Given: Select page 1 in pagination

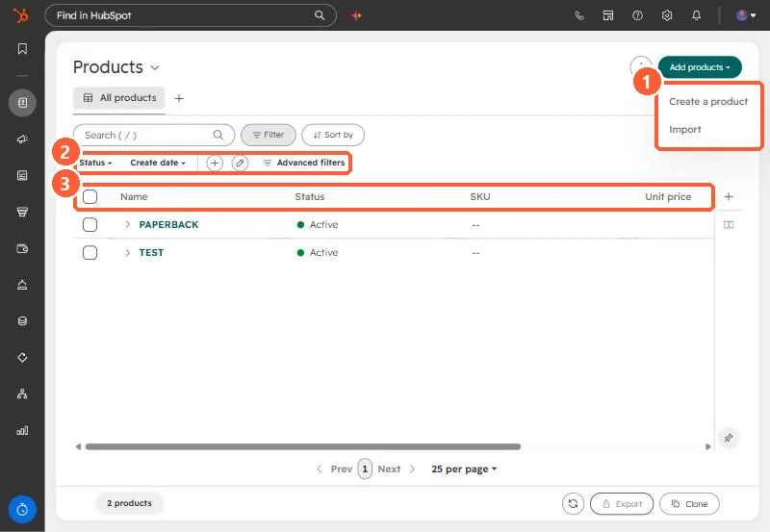Looking at the screenshot, I should [365, 469].
